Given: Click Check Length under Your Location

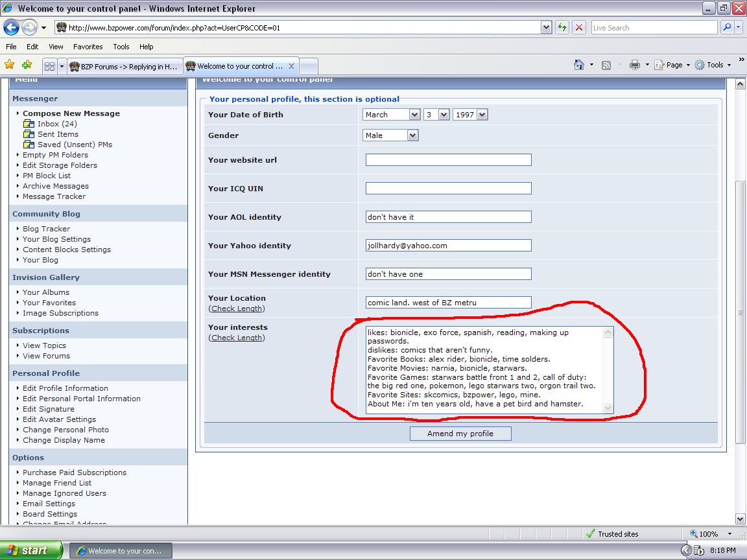Looking at the screenshot, I should point(237,309).
